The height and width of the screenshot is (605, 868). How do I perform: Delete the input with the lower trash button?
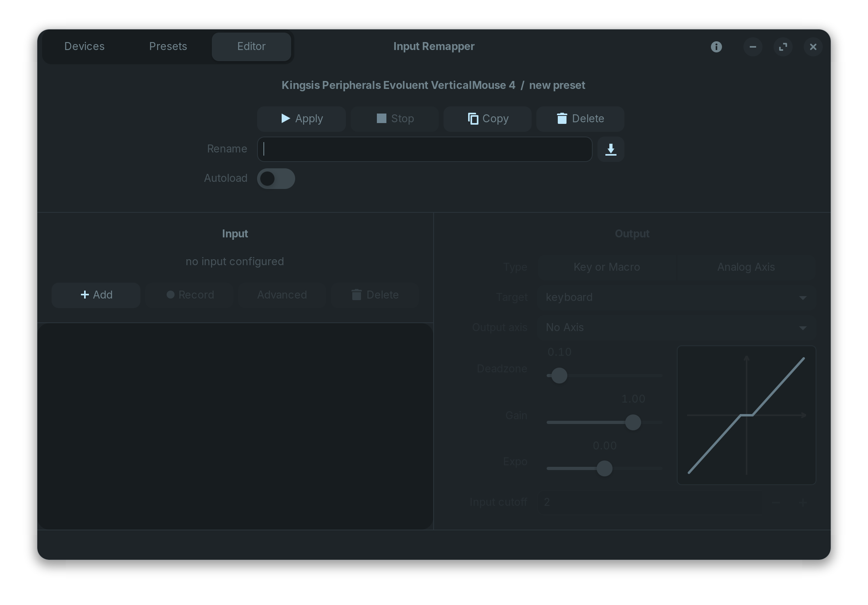(375, 295)
